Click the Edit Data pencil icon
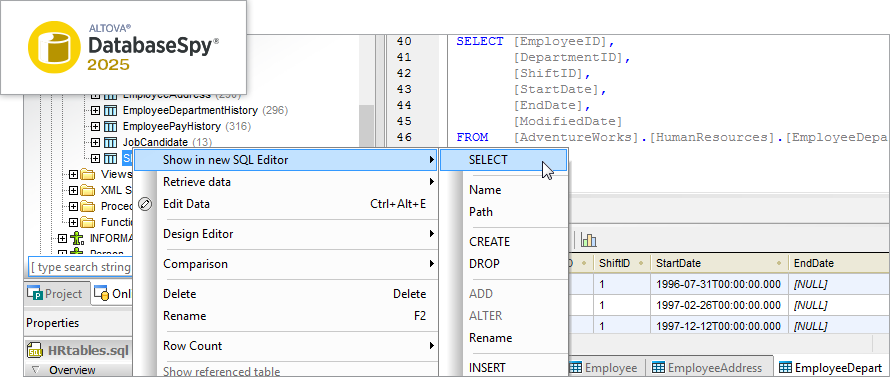This screenshot has width=890, height=377. point(146,204)
